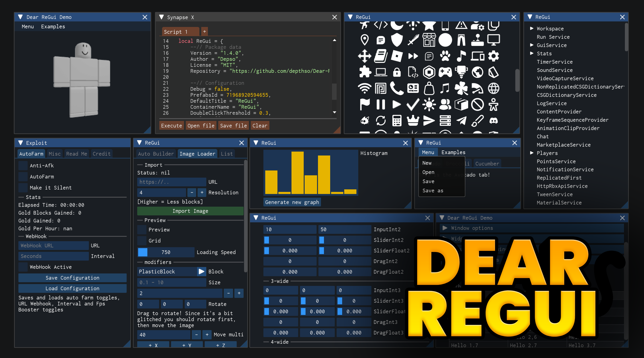644x358 pixels.
Task: Click the sword icon
Action: (x=413, y=40)
